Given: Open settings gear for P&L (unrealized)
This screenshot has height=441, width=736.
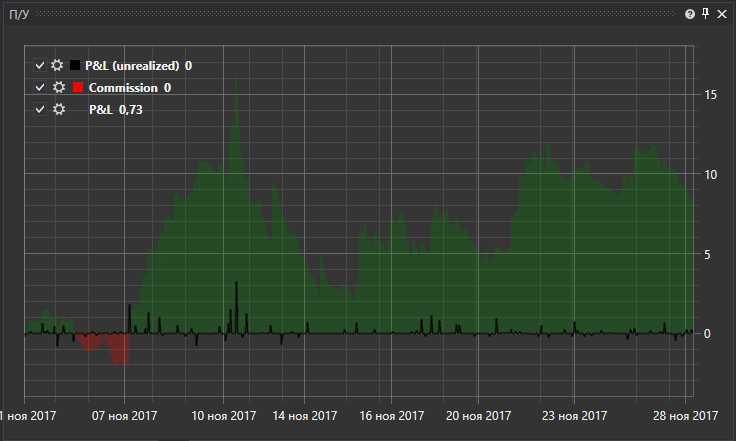Looking at the screenshot, I should tap(57, 65).
